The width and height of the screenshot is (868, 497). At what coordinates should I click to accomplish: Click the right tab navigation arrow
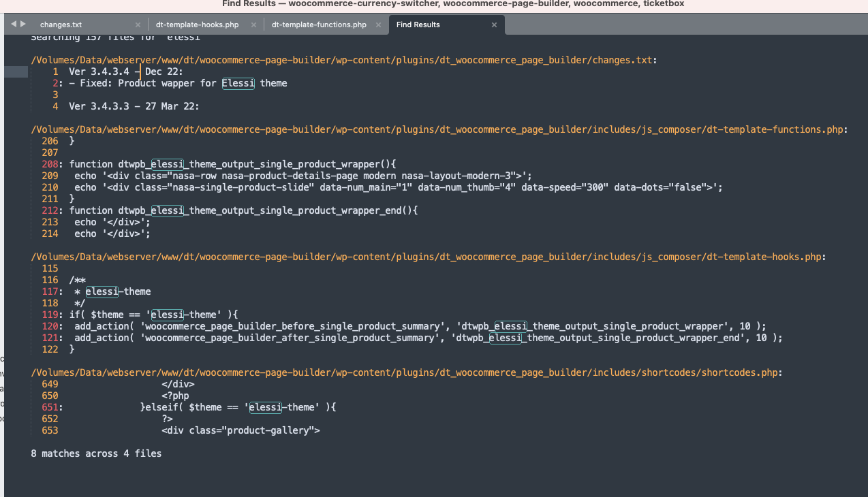coord(23,24)
